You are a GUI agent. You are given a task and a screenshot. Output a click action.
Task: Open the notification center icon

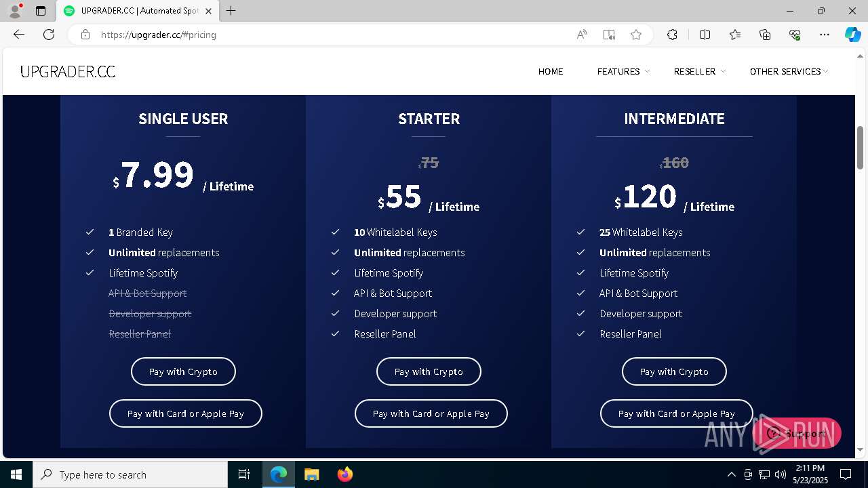[846, 474]
